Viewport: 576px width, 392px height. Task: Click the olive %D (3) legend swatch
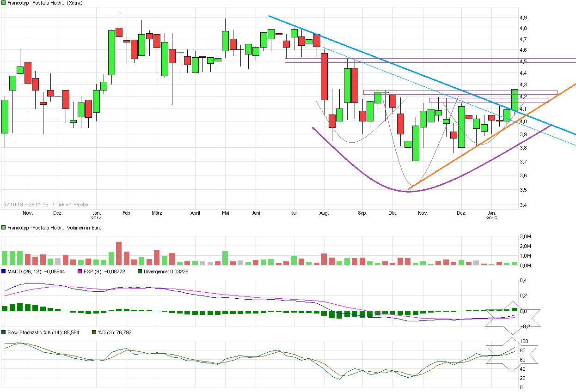click(x=95, y=332)
